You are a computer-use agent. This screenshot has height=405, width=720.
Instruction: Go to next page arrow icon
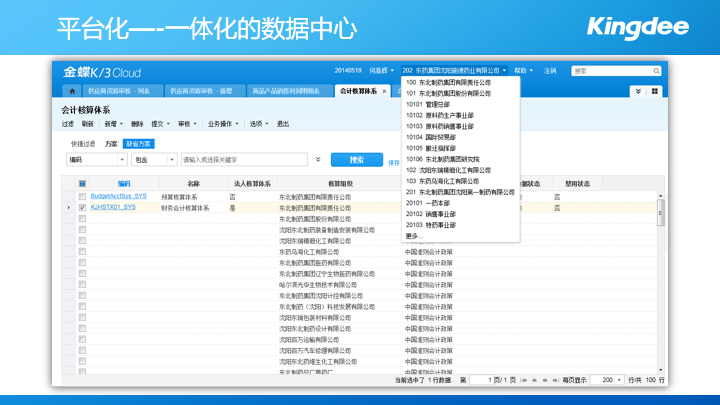545,380
